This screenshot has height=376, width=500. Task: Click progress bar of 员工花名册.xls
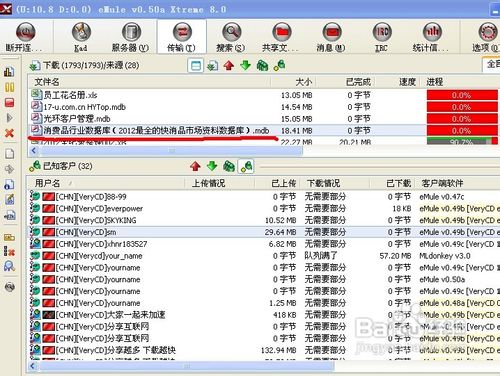(x=462, y=95)
